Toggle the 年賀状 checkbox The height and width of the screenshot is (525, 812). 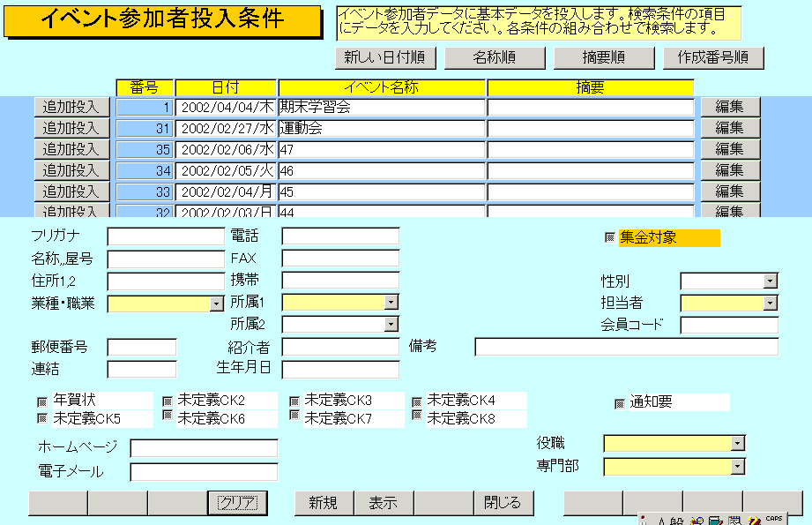pyautogui.click(x=42, y=401)
